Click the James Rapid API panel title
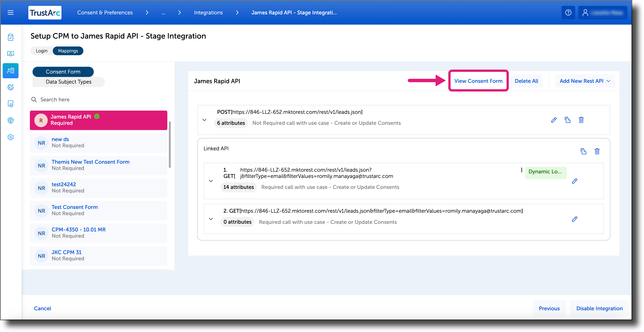This screenshot has width=644, height=332. pos(217,81)
